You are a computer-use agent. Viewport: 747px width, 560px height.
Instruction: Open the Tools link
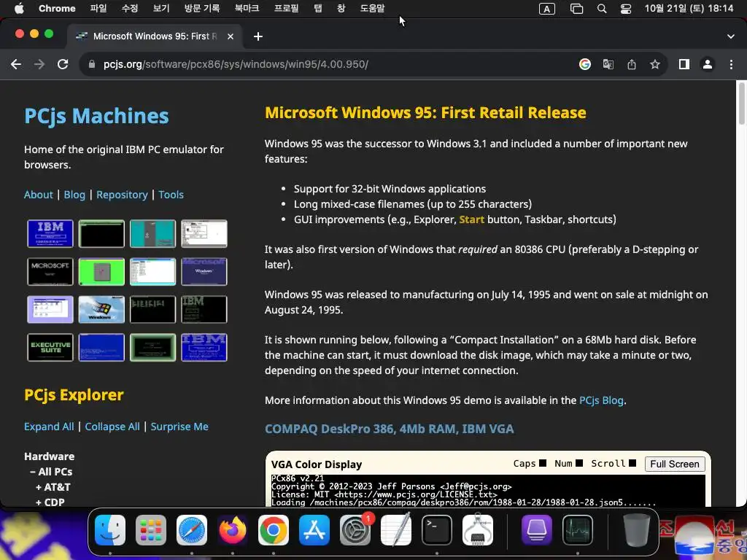(x=171, y=195)
